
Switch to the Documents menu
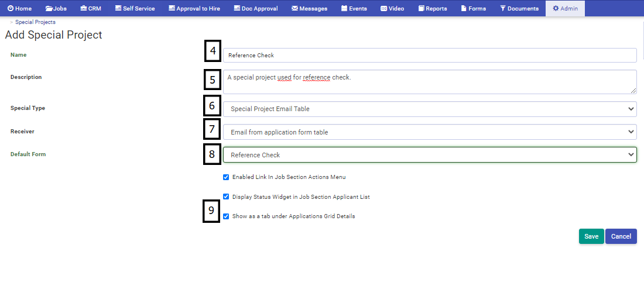[x=519, y=8]
